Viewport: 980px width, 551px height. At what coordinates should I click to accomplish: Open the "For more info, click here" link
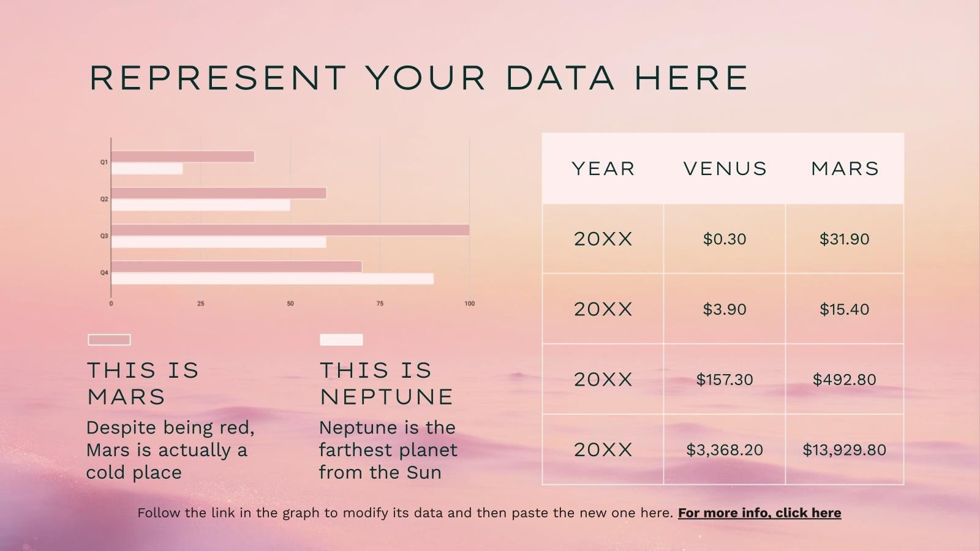tap(759, 513)
